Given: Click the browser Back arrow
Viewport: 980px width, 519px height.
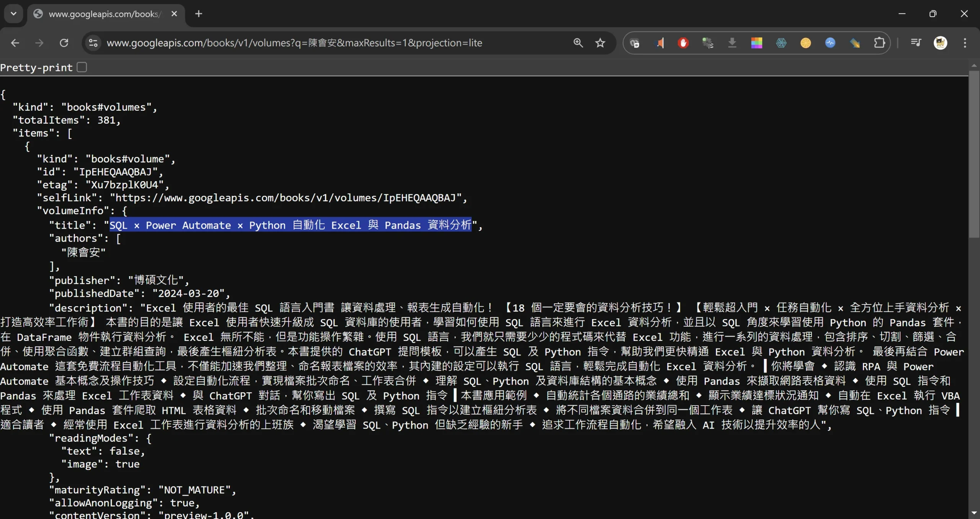Looking at the screenshot, I should (15, 43).
